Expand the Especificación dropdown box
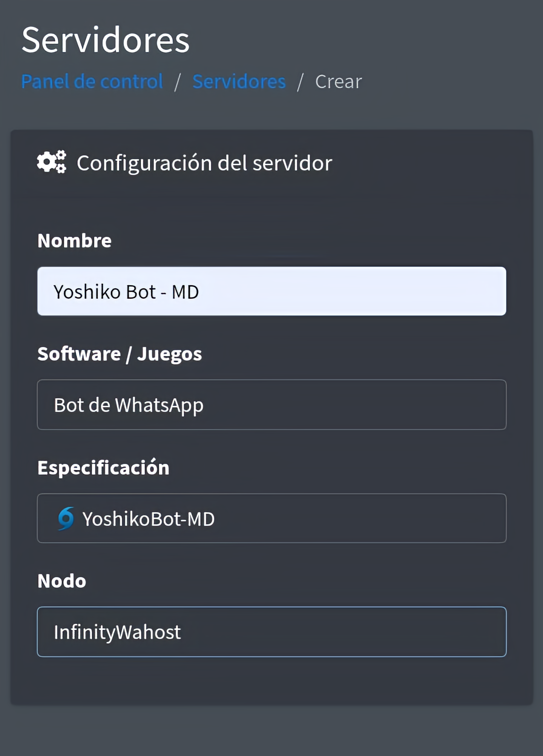The image size is (543, 756). pyautogui.click(x=271, y=518)
